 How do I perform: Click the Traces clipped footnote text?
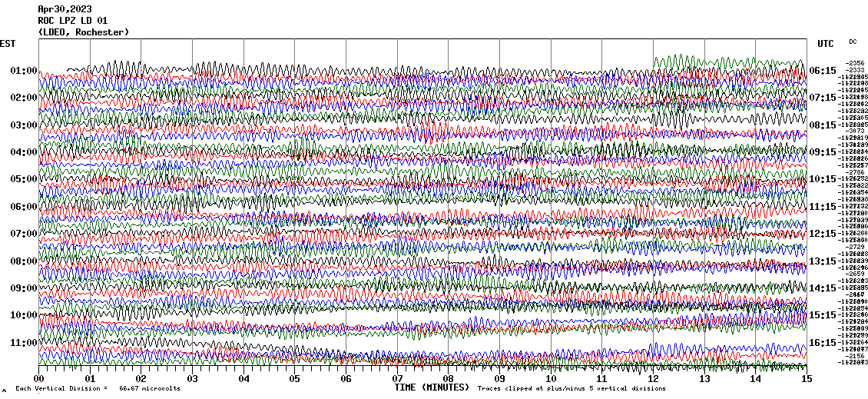[571, 389]
